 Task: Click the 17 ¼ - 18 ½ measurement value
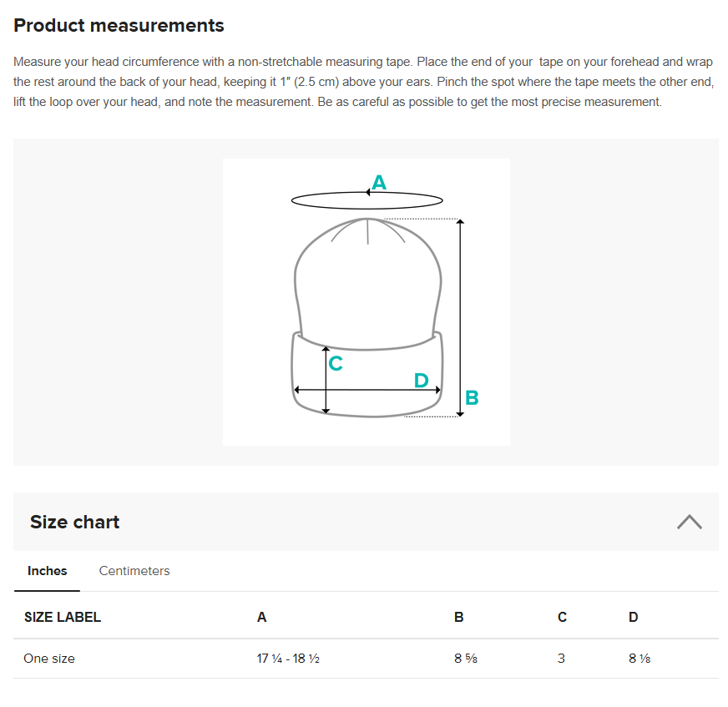(288, 659)
